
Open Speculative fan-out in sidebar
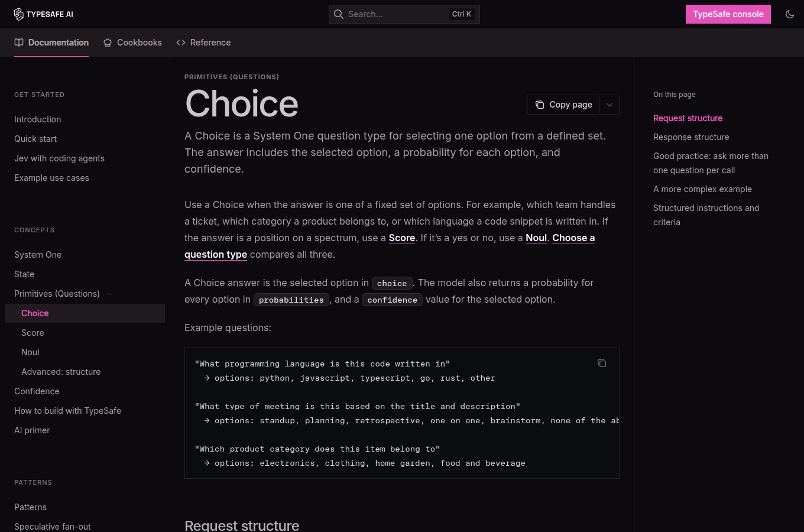(x=53, y=526)
